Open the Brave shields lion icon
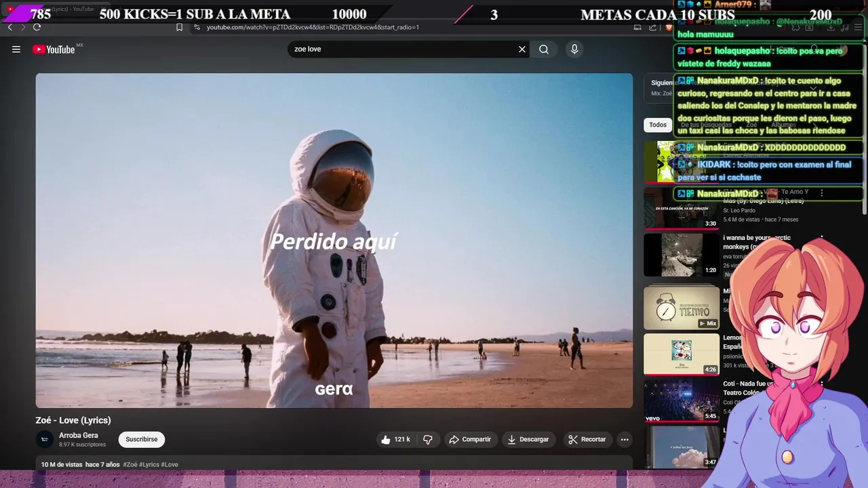The image size is (868, 488). coord(668,27)
